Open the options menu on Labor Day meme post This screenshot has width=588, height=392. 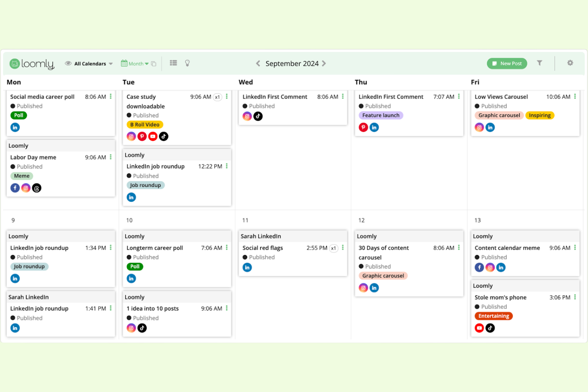(x=111, y=157)
